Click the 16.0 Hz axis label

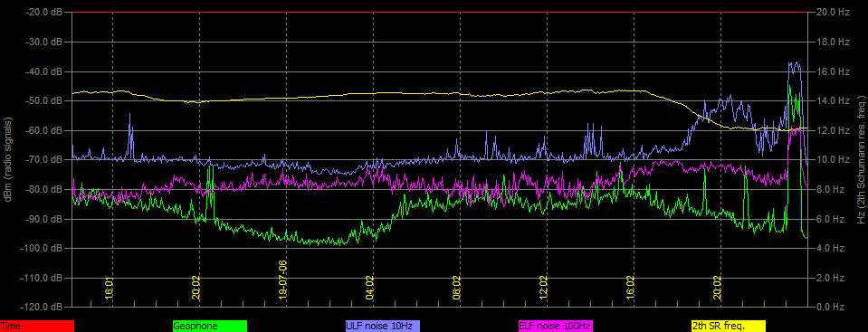[833, 71]
